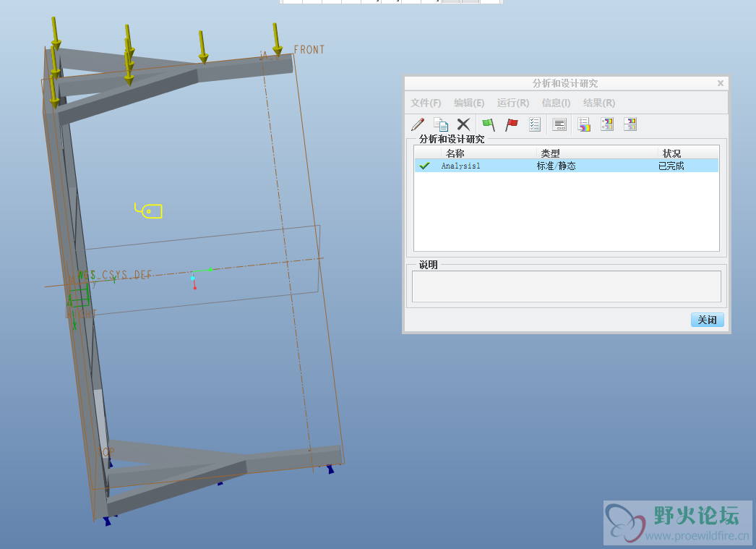756x549 pixels.
Task: Click the third rainbow results icon
Action: click(x=630, y=124)
